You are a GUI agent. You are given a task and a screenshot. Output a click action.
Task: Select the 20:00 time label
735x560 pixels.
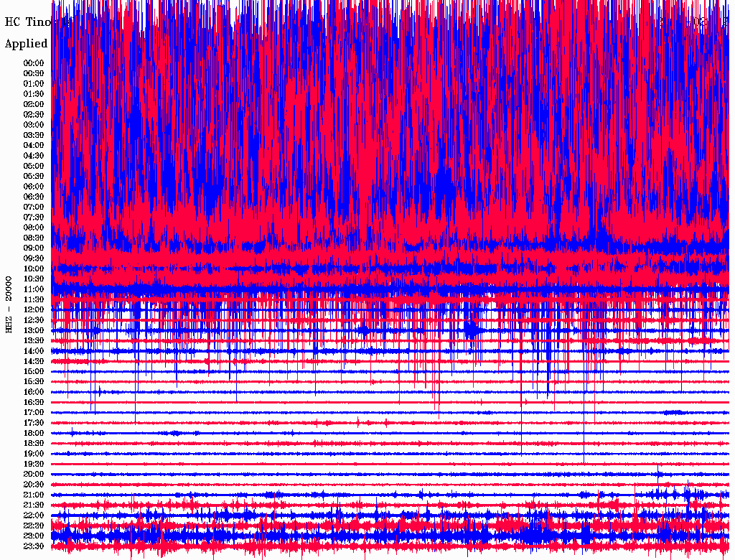(x=34, y=474)
